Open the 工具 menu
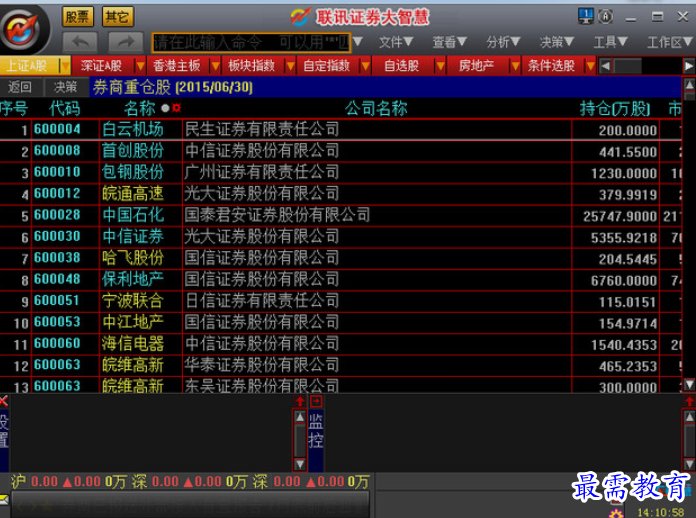696x518 pixels. click(611, 42)
